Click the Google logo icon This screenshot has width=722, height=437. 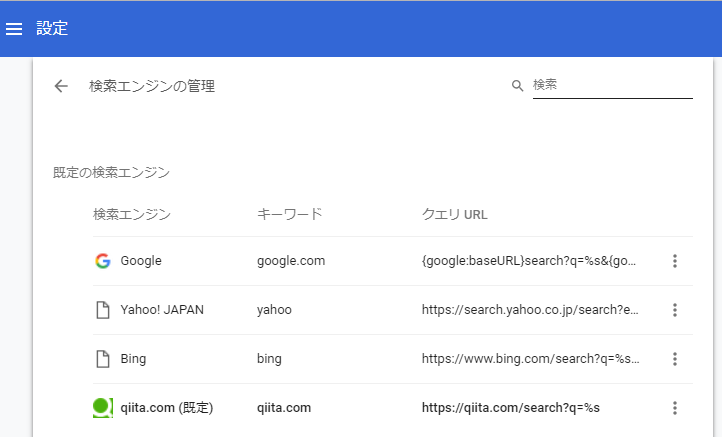103,261
